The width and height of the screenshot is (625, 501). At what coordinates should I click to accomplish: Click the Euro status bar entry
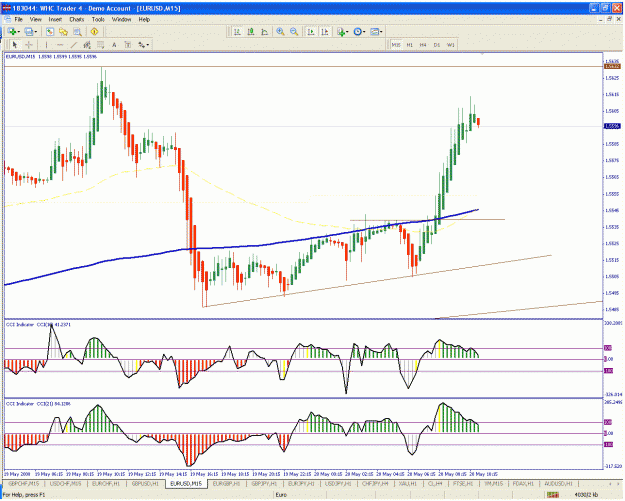tap(281, 495)
